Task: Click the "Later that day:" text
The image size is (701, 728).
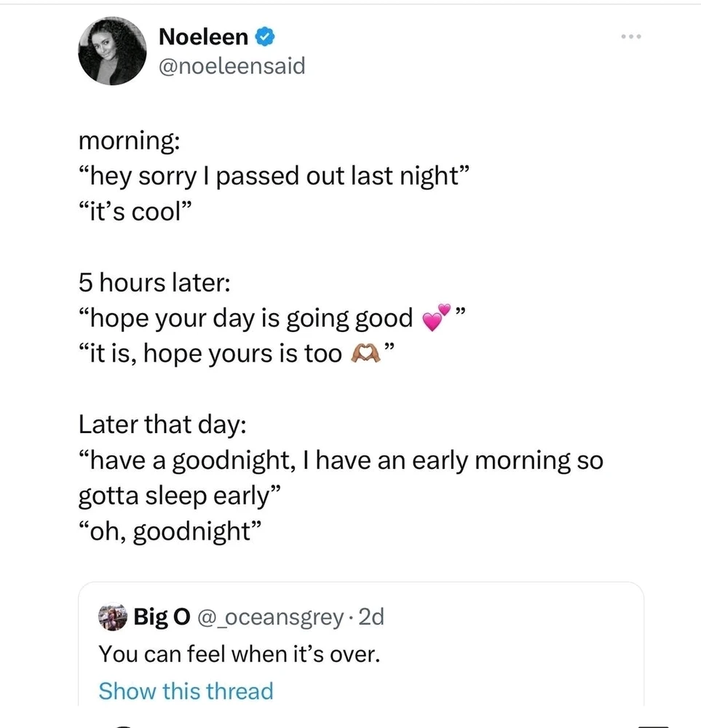Action: click(x=162, y=424)
